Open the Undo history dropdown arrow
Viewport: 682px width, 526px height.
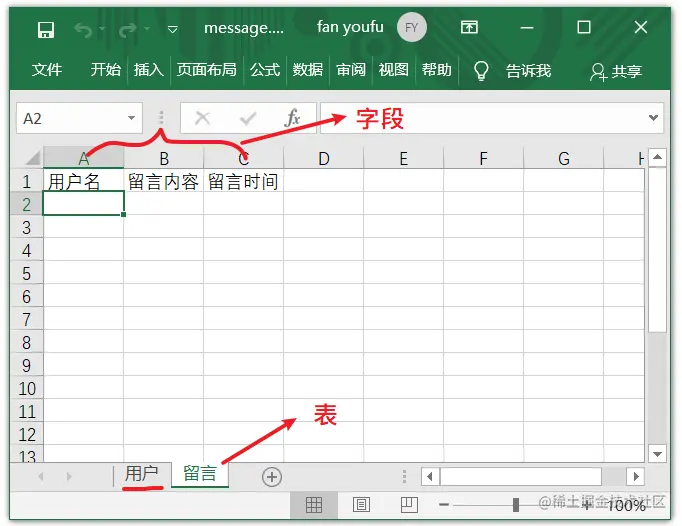[102, 29]
